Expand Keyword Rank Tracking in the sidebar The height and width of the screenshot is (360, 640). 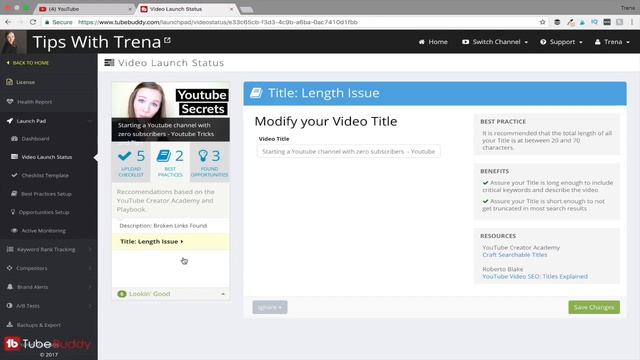[x=90, y=249]
